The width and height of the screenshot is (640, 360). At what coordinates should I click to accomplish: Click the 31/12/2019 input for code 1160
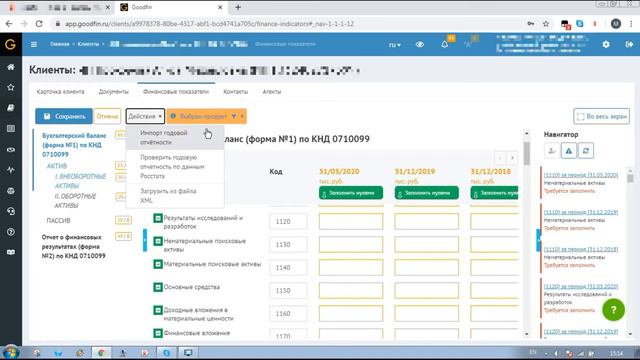[x=427, y=314]
